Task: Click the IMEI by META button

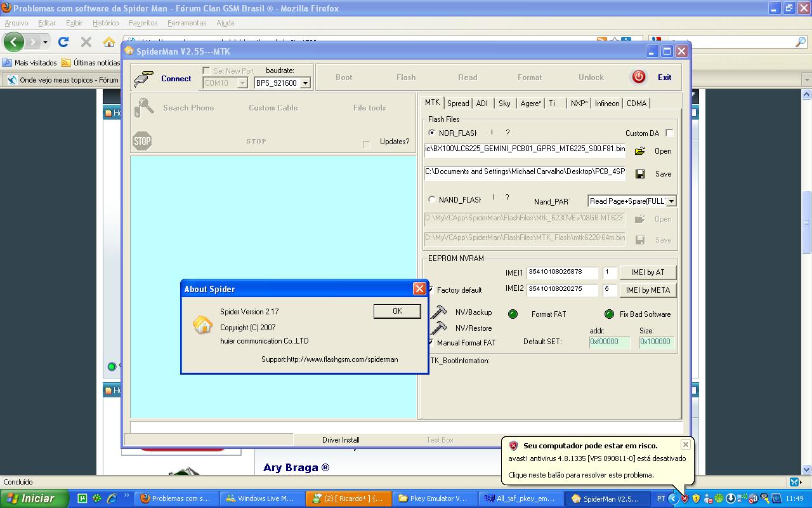Action: click(648, 290)
